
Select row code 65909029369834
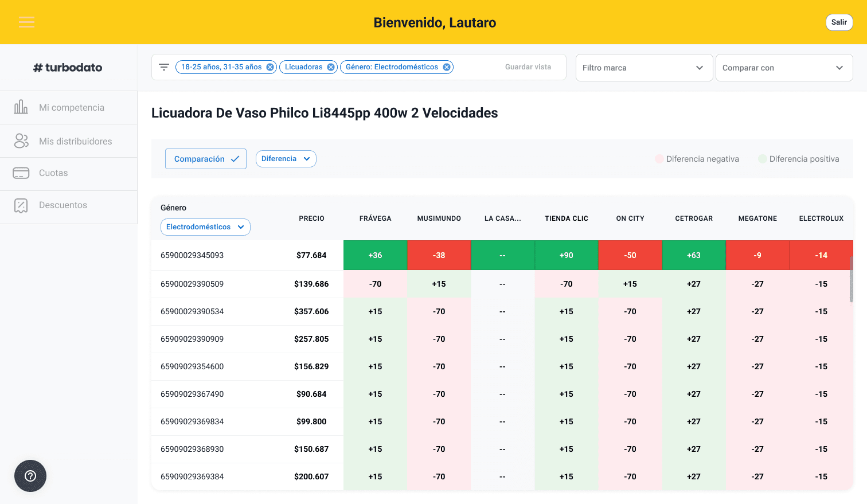[x=192, y=421]
